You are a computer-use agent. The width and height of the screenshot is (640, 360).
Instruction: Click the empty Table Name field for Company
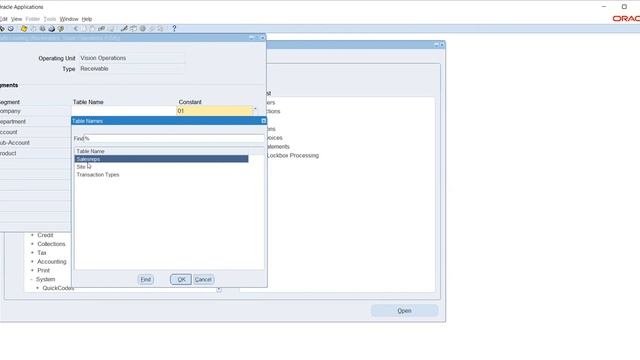click(124, 111)
